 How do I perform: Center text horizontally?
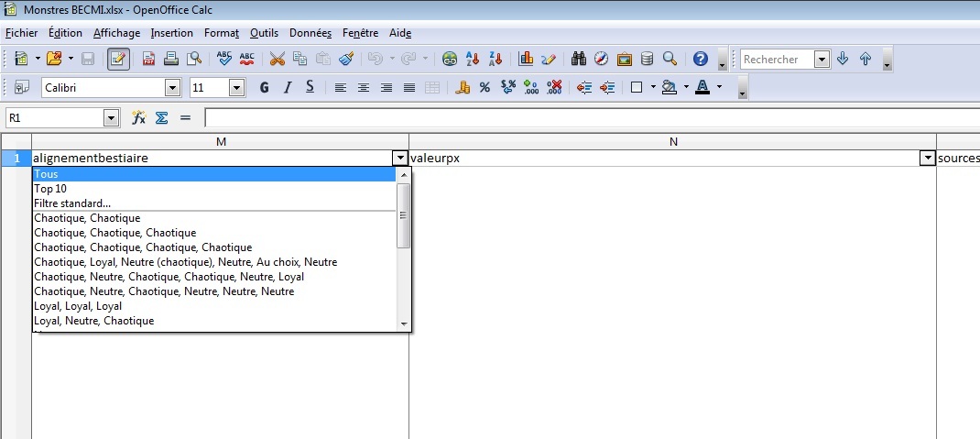363,88
